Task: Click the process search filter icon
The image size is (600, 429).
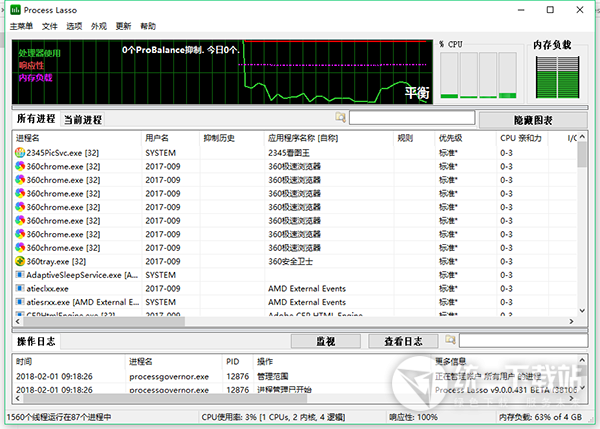Action: pyautogui.click(x=341, y=118)
